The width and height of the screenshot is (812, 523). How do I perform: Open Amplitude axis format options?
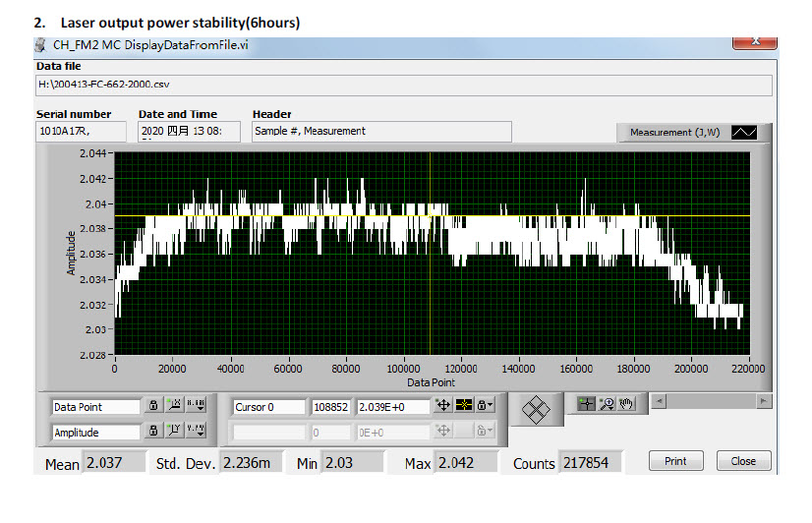coord(195,431)
